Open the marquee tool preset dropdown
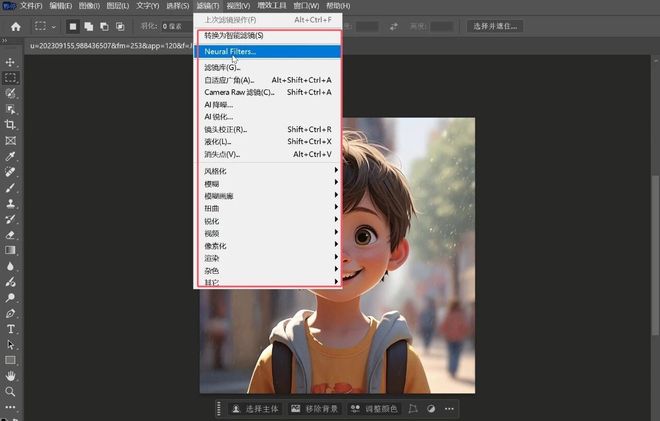 53,27
